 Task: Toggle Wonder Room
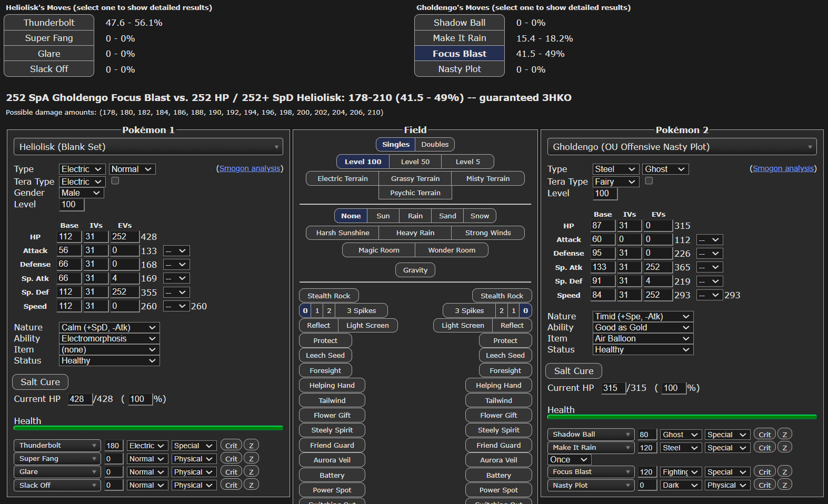tap(452, 250)
